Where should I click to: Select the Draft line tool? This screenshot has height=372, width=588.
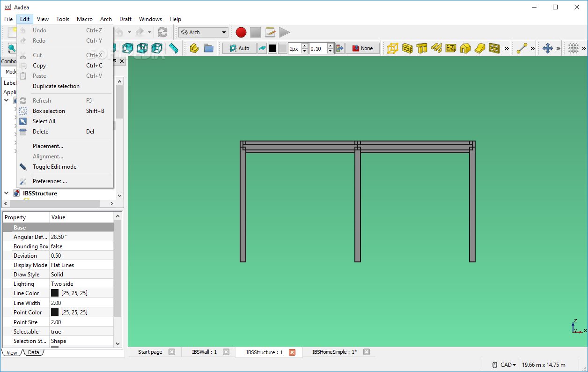point(522,48)
